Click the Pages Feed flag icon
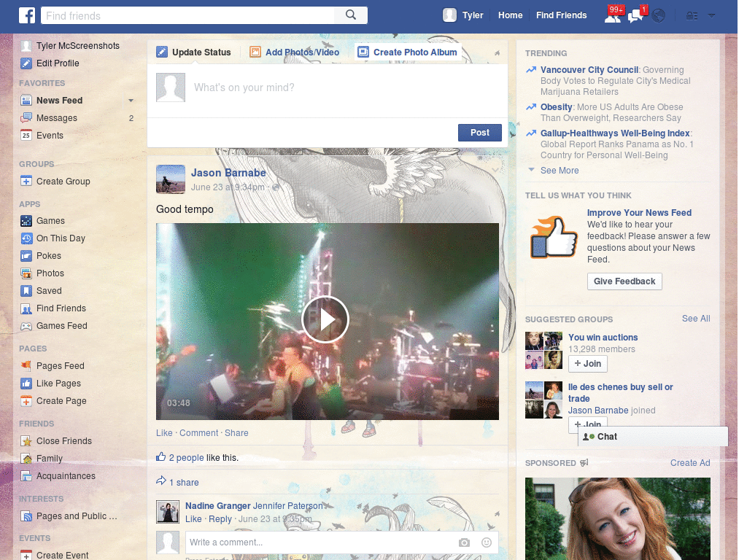The image size is (747, 560). [x=26, y=366]
